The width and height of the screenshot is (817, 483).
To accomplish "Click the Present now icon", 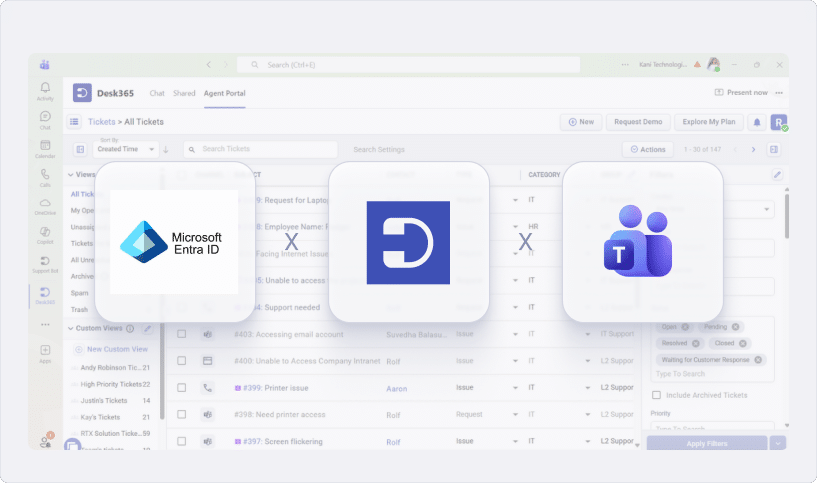I will [719, 92].
